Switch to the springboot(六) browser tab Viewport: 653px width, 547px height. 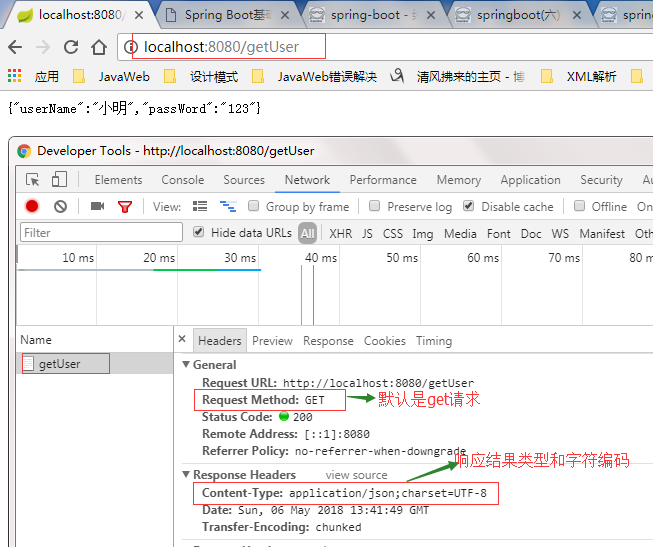pos(518,15)
